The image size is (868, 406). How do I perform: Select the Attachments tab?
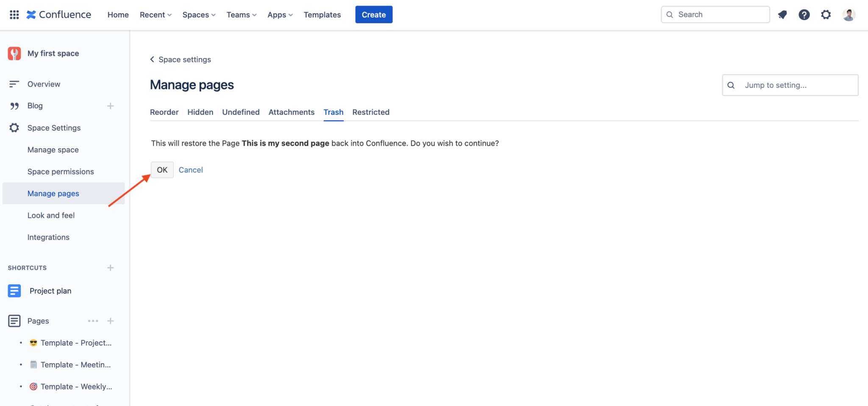pyautogui.click(x=291, y=112)
